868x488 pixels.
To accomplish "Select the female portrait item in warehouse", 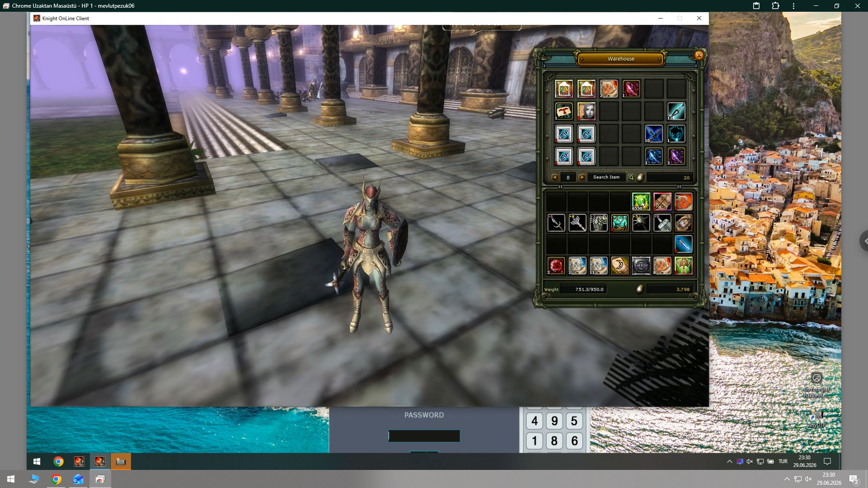I will coord(586,111).
